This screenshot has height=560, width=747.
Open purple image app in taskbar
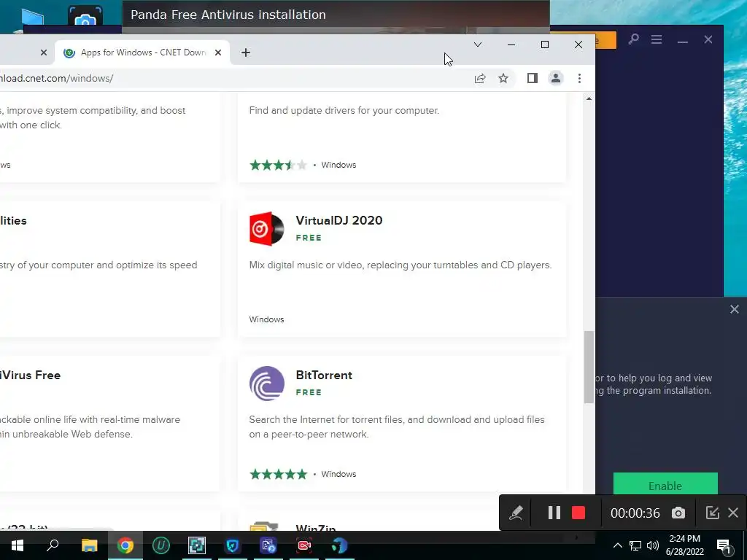(x=268, y=545)
